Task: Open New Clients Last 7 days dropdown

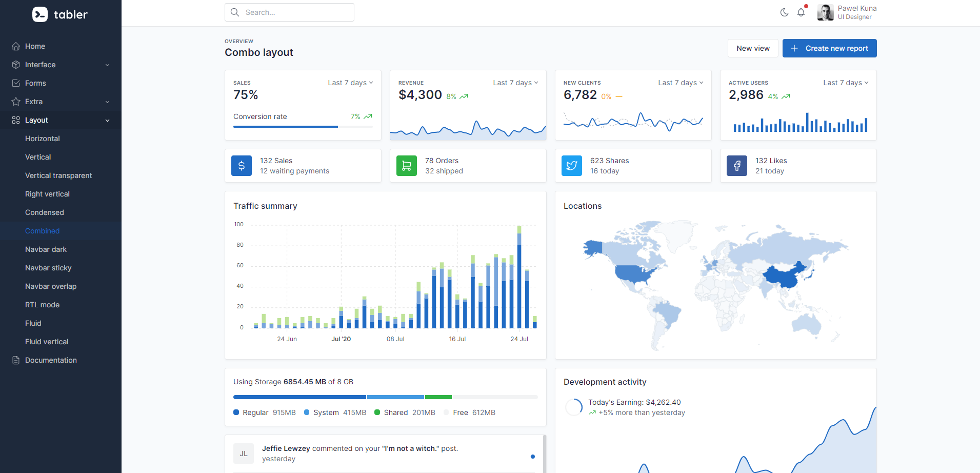Action: (681, 83)
